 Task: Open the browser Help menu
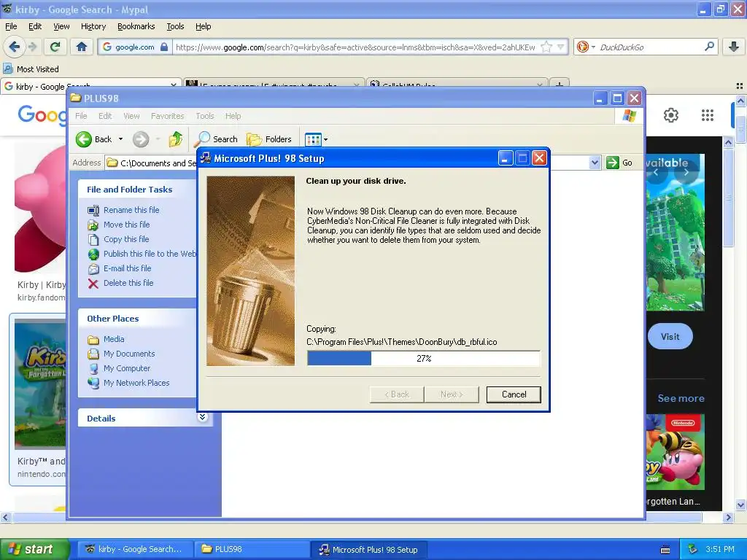click(203, 26)
